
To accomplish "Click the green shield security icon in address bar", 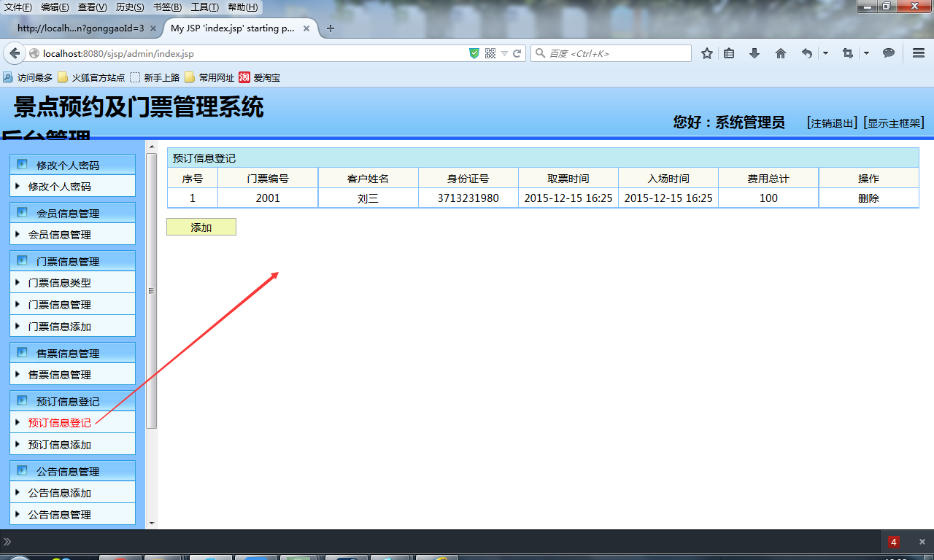I will tap(474, 53).
